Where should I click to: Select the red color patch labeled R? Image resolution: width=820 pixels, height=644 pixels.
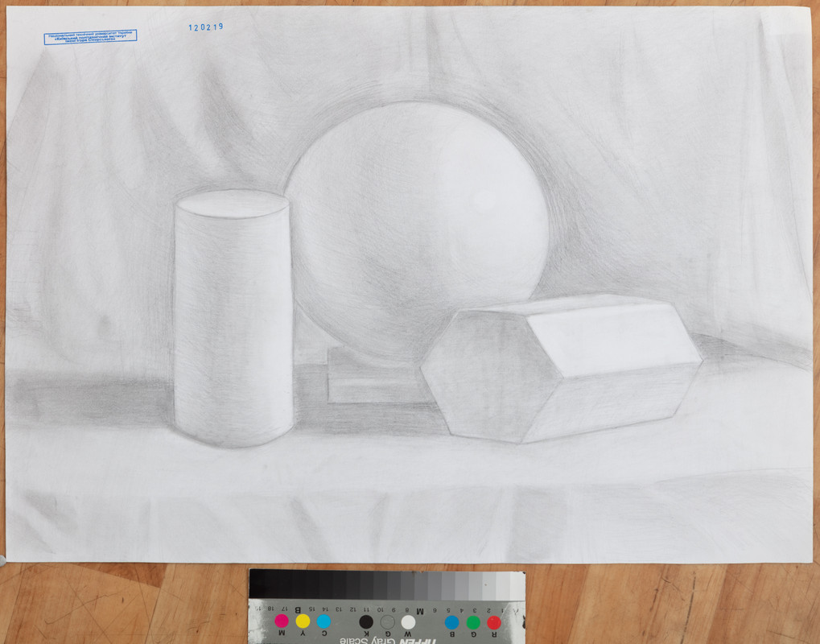(x=493, y=622)
